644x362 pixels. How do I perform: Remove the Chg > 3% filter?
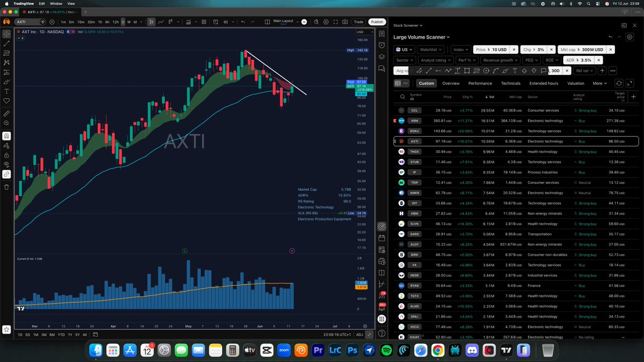550,49
